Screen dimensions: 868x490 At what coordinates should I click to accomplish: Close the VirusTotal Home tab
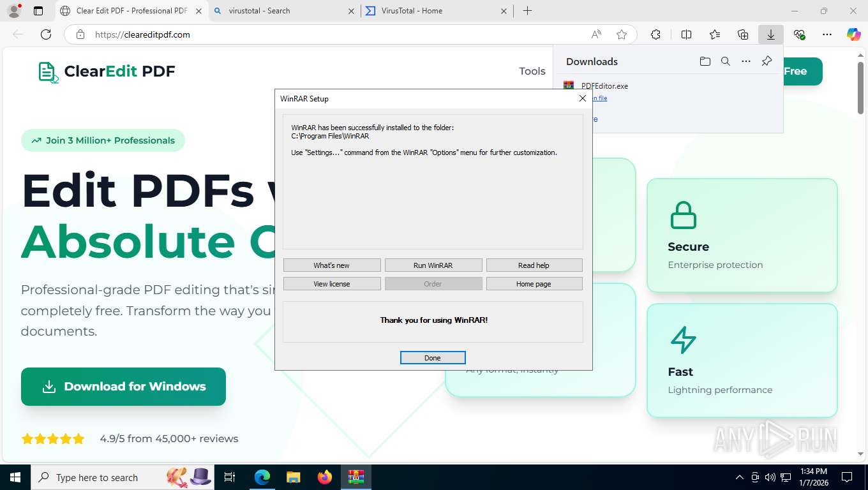point(504,11)
